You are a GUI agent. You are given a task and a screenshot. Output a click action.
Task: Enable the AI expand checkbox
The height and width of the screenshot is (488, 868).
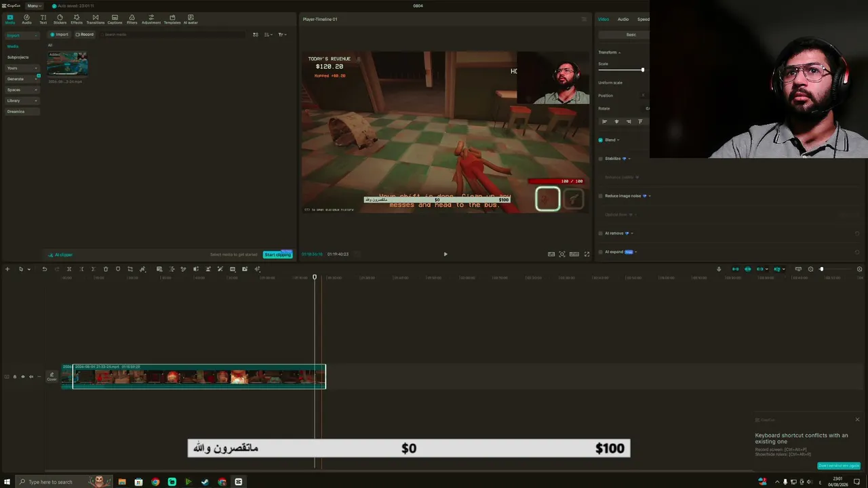[601, 252]
